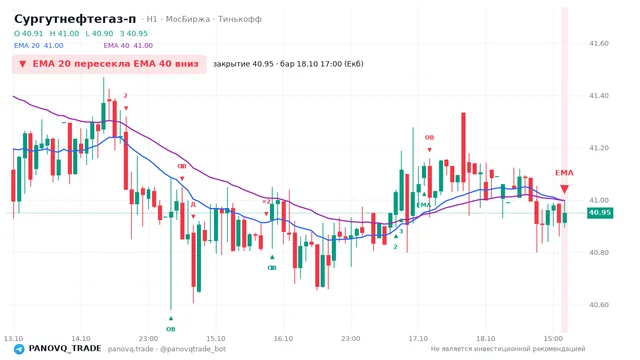Click the 41.60 price axis label

click(599, 44)
